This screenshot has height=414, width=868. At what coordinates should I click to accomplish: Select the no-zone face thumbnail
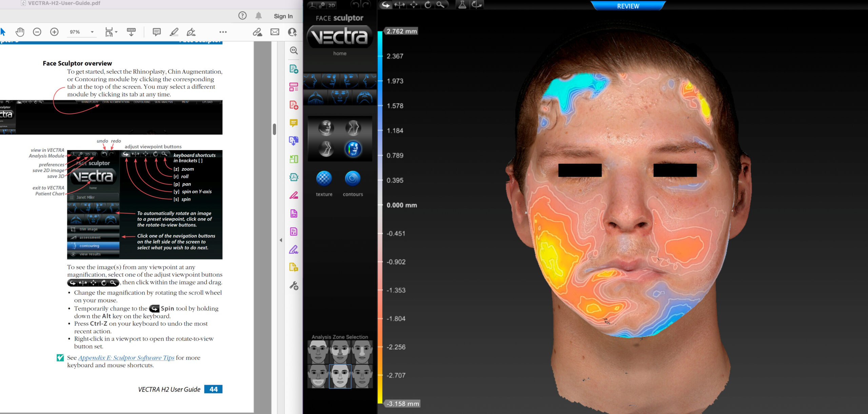click(x=362, y=376)
